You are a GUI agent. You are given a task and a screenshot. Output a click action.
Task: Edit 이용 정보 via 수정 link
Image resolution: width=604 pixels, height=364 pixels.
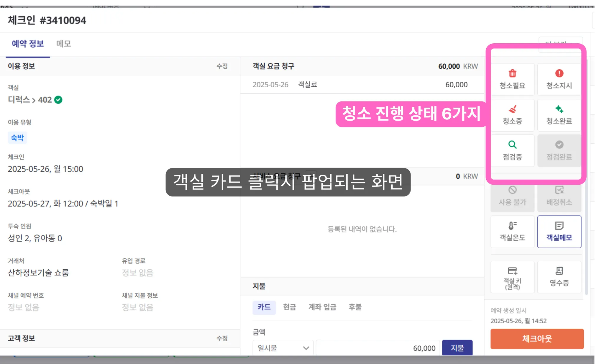(x=222, y=66)
